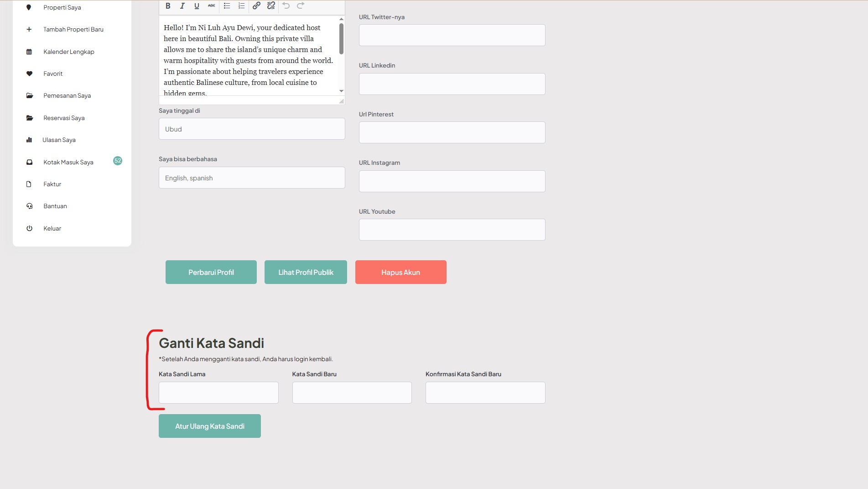This screenshot has width=868, height=489.
Task: Open Kotak Masuk Saya inbox
Action: pyautogui.click(x=68, y=162)
